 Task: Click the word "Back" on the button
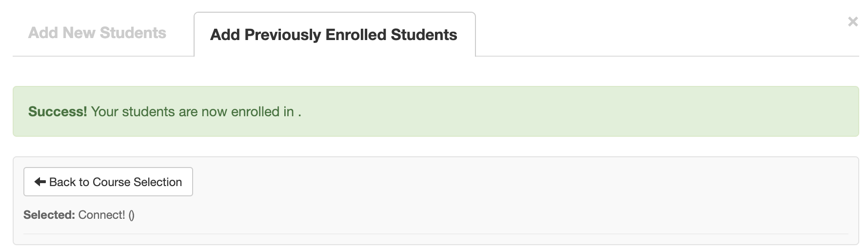pyautogui.click(x=62, y=182)
